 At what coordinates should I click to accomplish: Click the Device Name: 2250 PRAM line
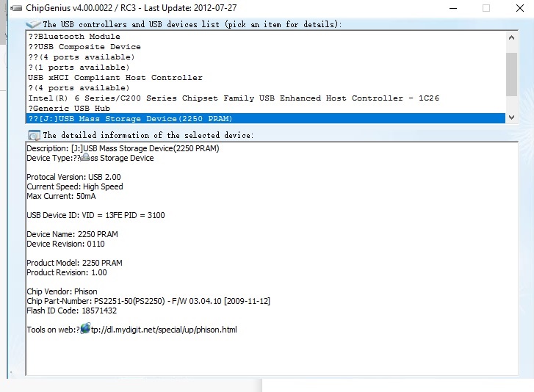(72, 234)
